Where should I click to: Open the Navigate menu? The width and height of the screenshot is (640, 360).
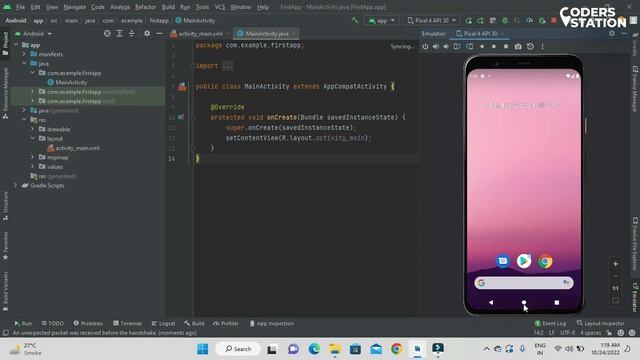point(74,7)
